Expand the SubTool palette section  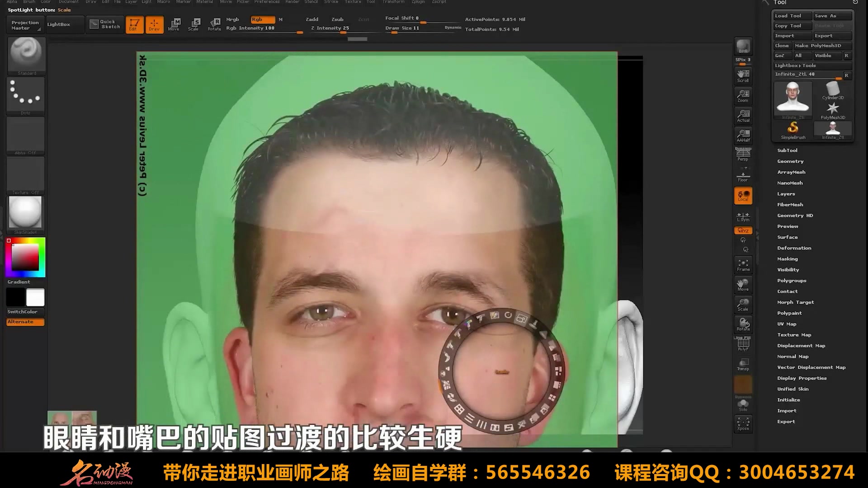(787, 150)
